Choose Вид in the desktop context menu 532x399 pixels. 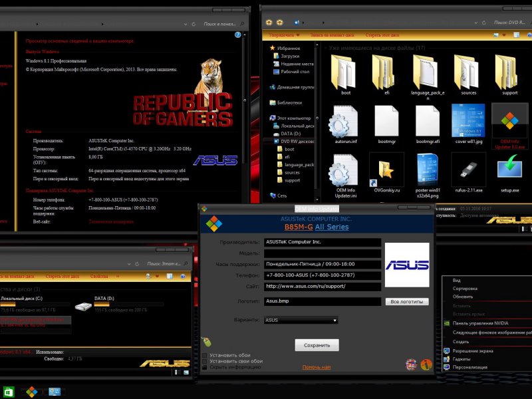pyautogui.click(x=456, y=280)
